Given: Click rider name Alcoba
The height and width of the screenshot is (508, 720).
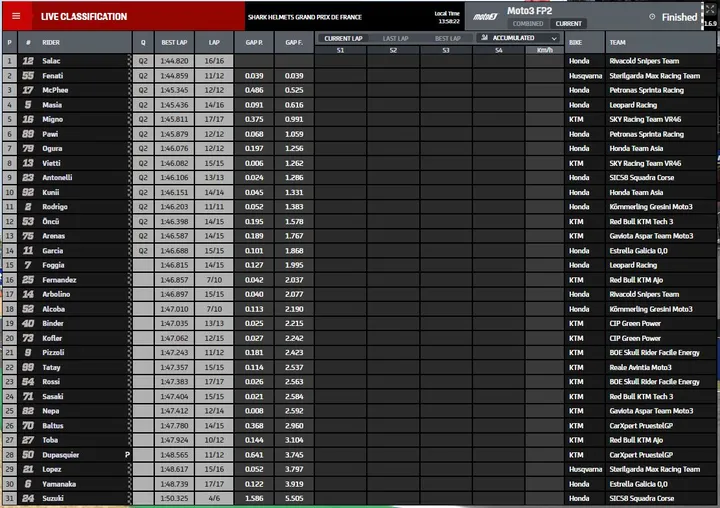Looking at the screenshot, I should click(53, 309).
